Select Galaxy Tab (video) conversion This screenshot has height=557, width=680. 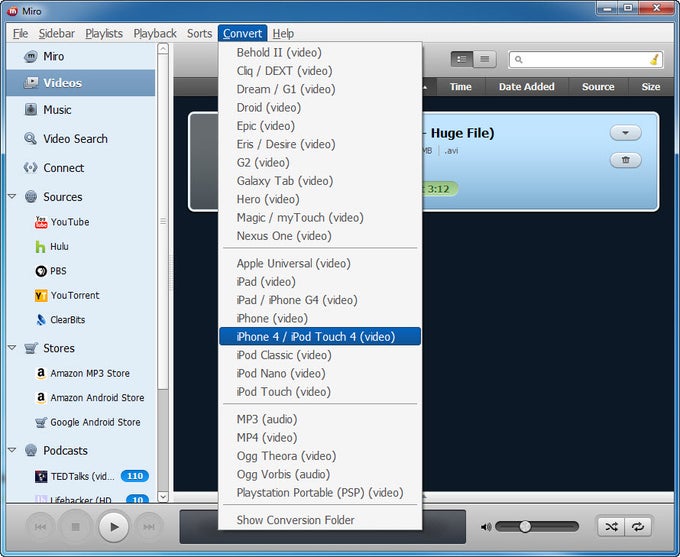click(x=320, y=181)
